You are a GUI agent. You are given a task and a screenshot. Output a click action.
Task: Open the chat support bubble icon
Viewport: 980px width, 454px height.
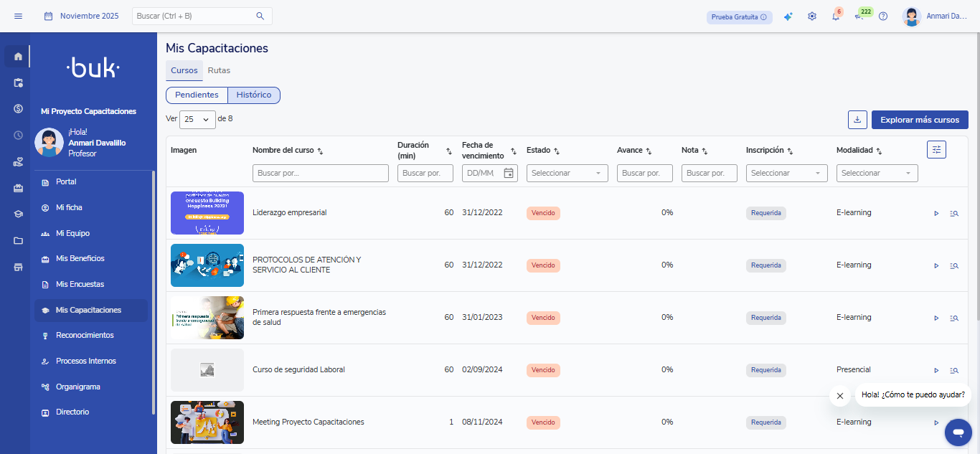958,432
